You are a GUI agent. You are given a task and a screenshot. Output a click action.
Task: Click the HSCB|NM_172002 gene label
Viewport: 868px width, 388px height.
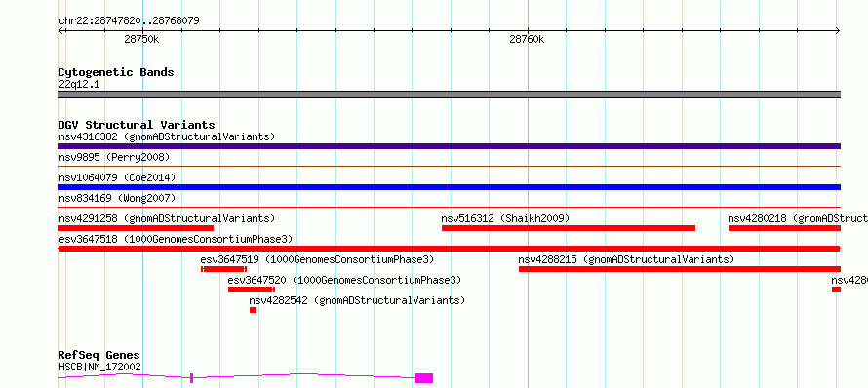click(99, 367)
